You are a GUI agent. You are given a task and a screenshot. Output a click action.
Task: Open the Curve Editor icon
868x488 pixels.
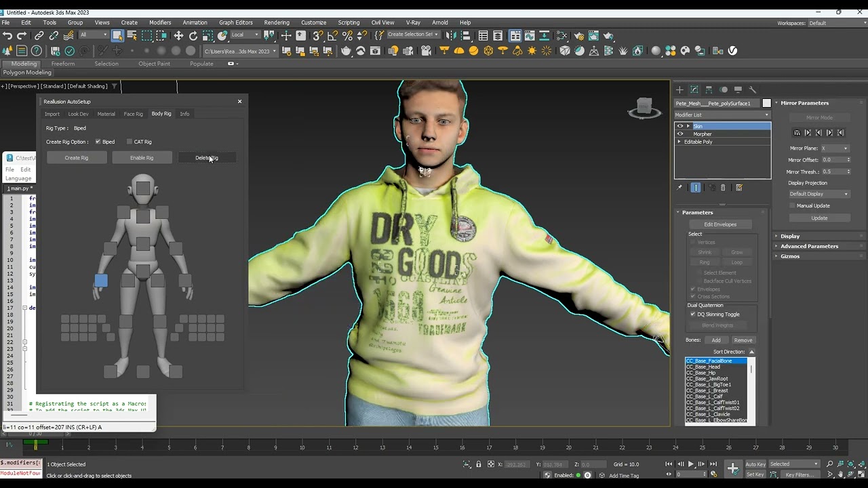coord(530,35)
